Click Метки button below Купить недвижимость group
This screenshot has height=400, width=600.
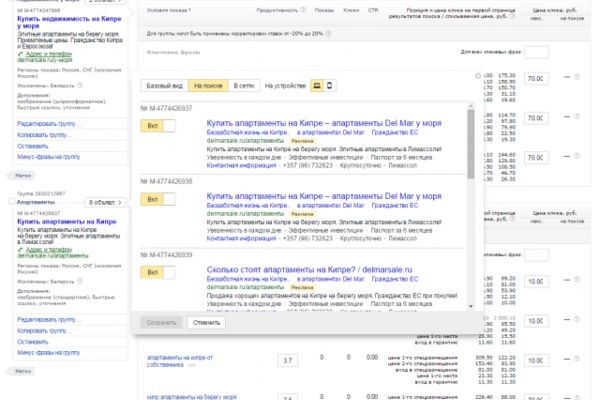point(23,175)
